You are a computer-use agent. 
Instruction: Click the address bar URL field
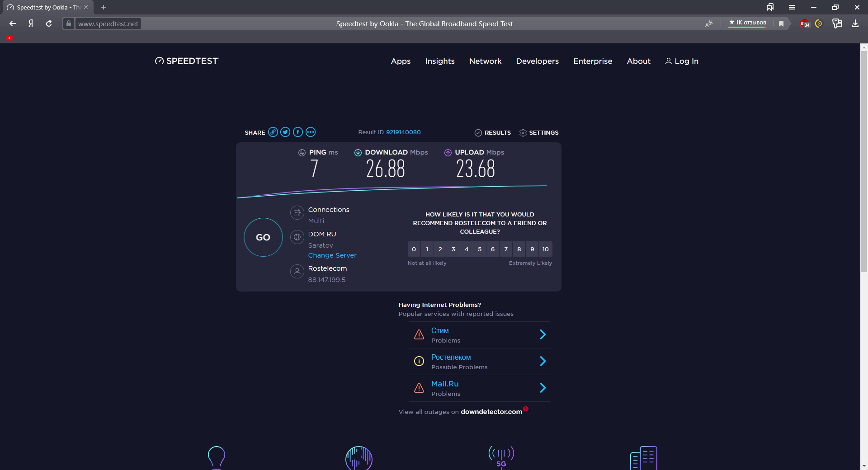pos(108,23)
